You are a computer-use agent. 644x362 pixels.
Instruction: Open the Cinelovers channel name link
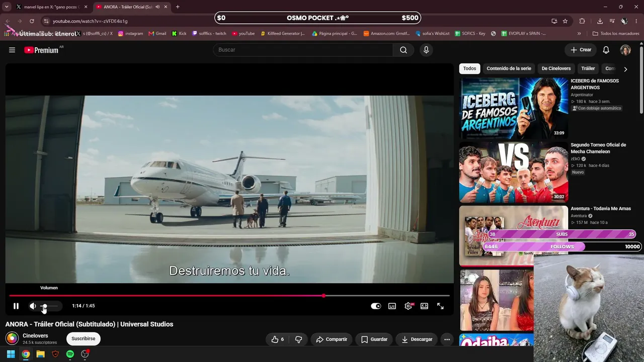(x=35, y=336)
